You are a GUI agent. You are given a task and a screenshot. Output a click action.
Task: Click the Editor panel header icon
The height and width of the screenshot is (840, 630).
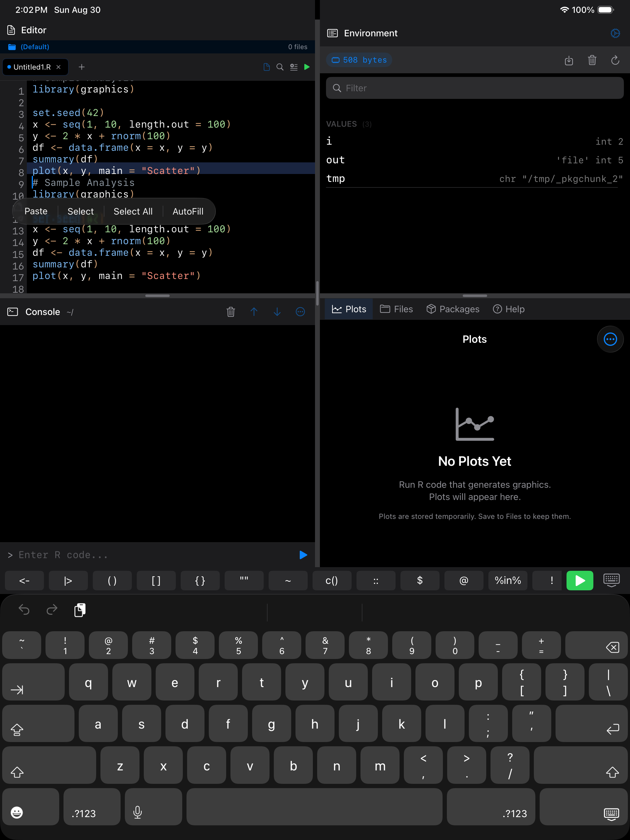[x=11, y=30]
